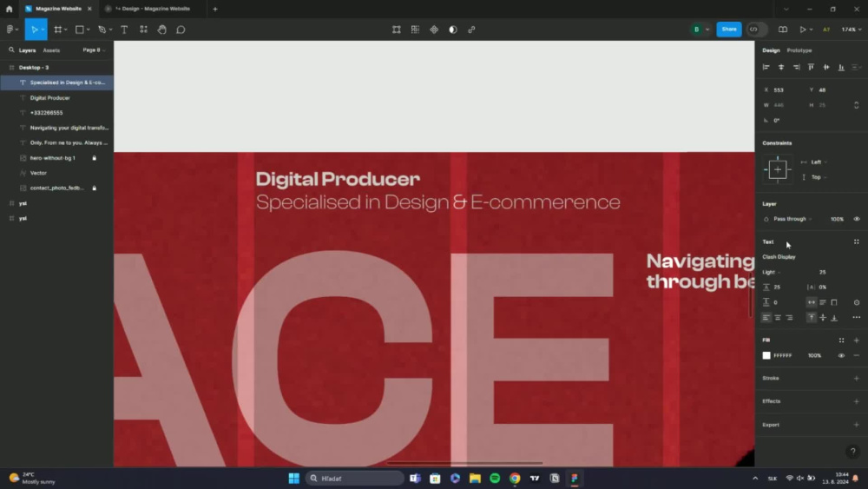Open the user avatar B dropdown arrow
868x489 pixels.
707,30
